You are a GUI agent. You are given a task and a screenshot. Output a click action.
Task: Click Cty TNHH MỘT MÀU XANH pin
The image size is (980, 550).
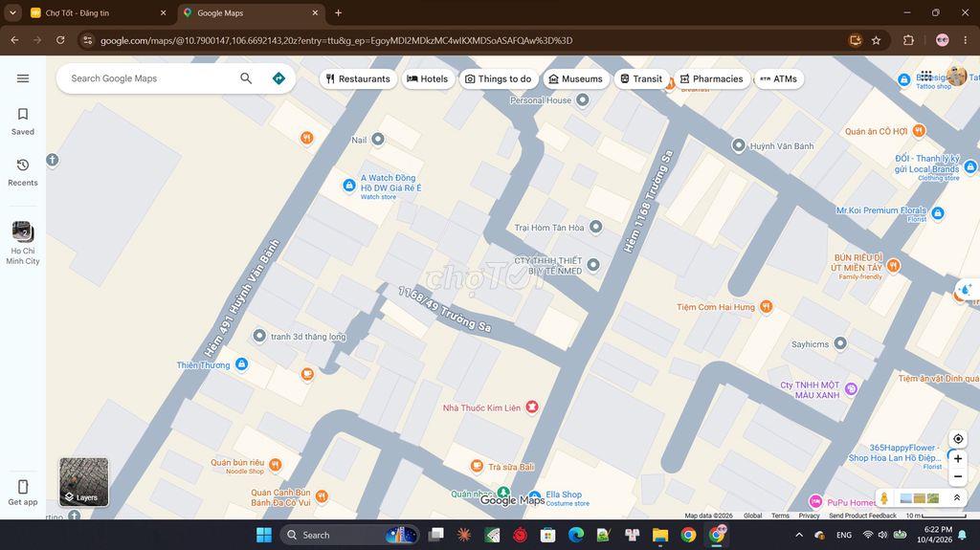tap(851, 388)
